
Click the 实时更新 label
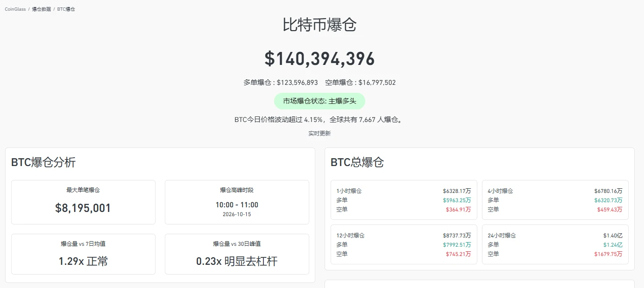pyautogui.click(x=319, y=134)
